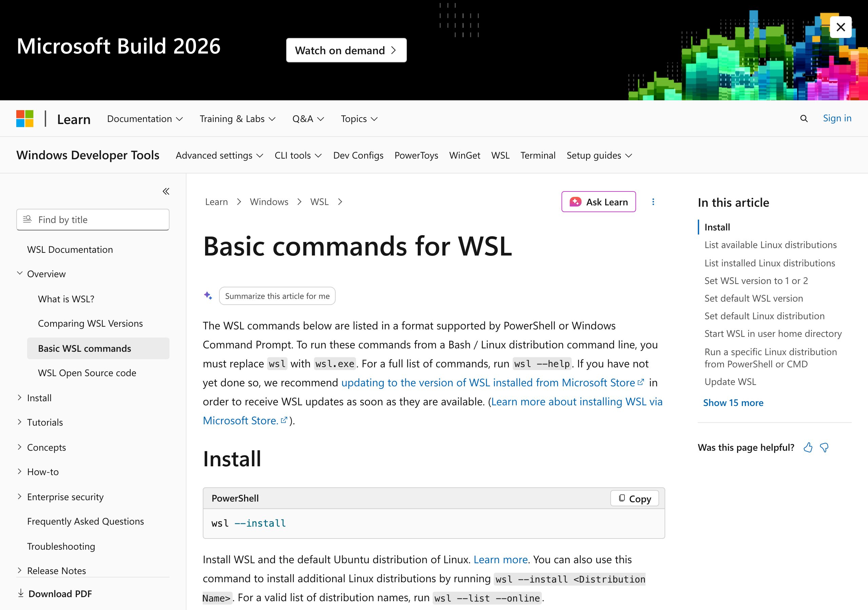Expand the Tutorials tree section
Screen dimensions: 868x610
(20, 422)
